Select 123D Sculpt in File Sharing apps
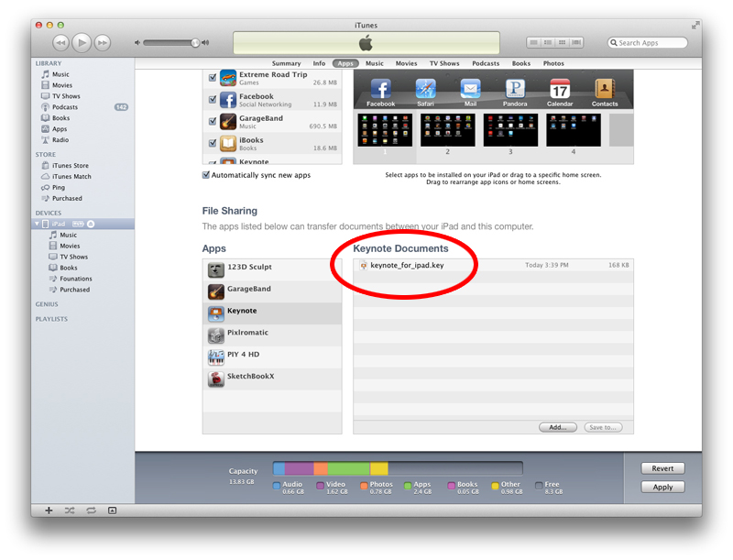The width and height of the screenshot is (733, 560). click(272, 269)
